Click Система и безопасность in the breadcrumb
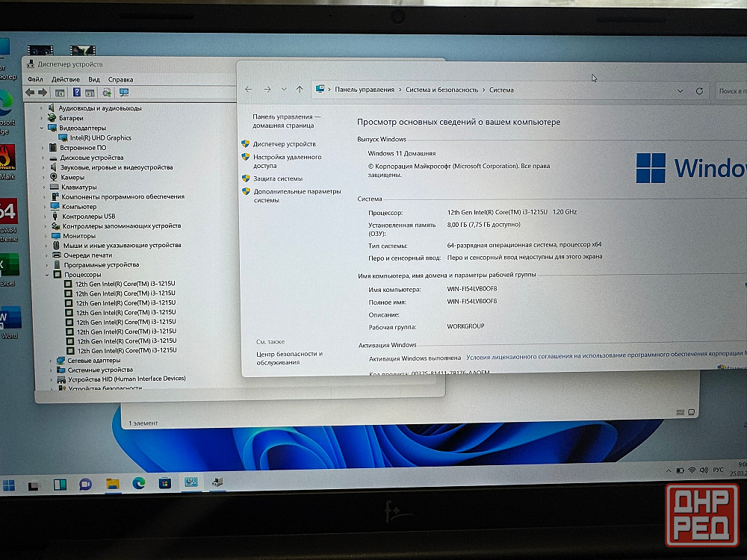The image size is (747, 560). pyautogui.click(x=441, y=90)
